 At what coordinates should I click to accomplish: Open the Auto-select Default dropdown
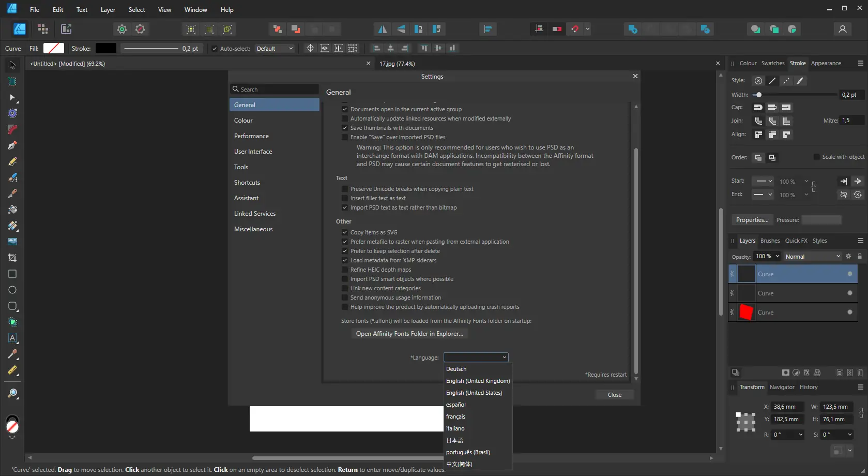275,49
